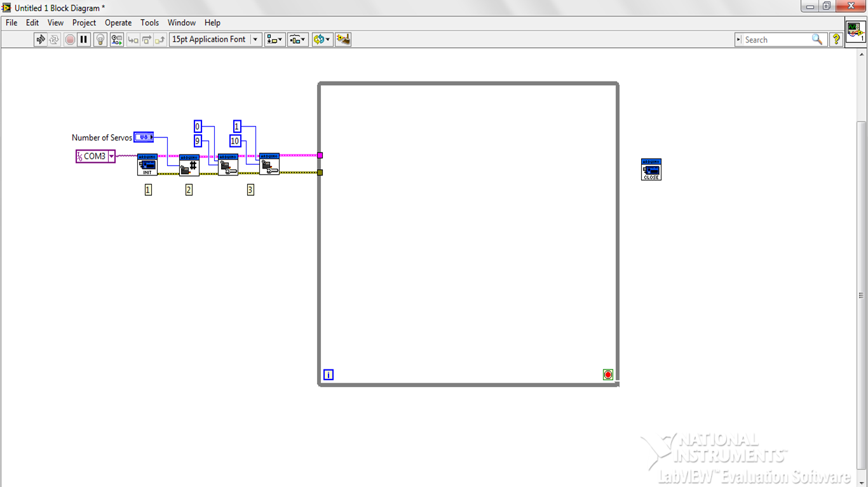The height and width of the screenshot is (487, 868).
Task: Select the Arduino Close VI
Action: [x=651, y=169]
